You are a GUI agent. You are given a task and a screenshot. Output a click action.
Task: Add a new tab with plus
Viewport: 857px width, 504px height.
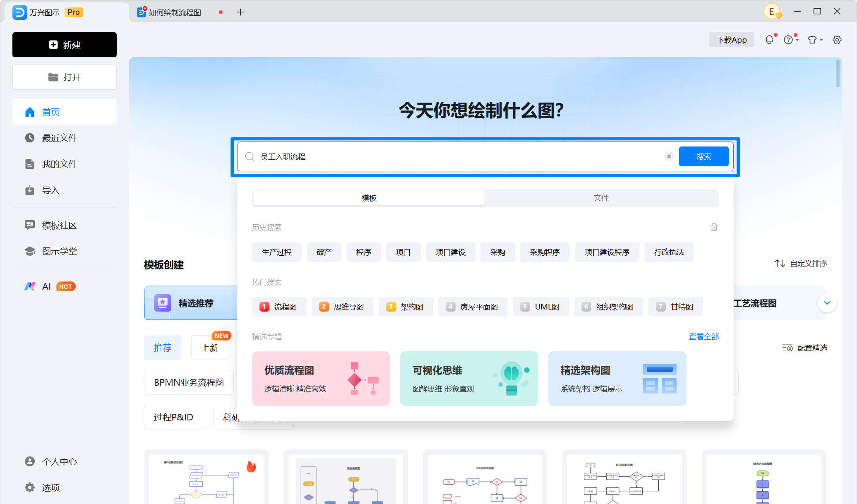pyautogui.click(x=240, y=12)
